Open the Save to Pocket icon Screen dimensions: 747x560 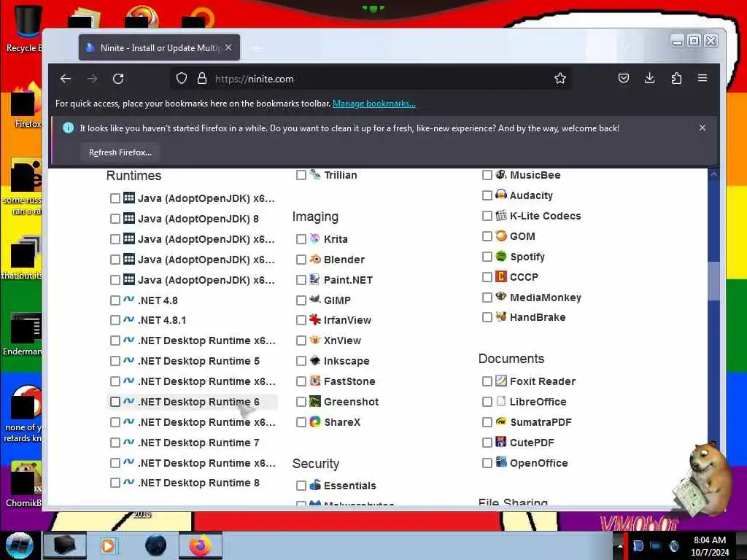click(x=623, y=79)
